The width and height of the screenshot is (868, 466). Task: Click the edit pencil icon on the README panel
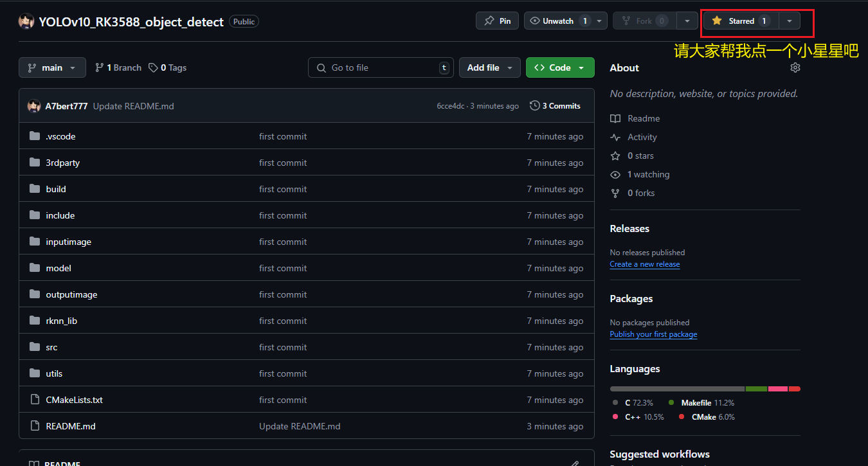(x=575, y=463)
